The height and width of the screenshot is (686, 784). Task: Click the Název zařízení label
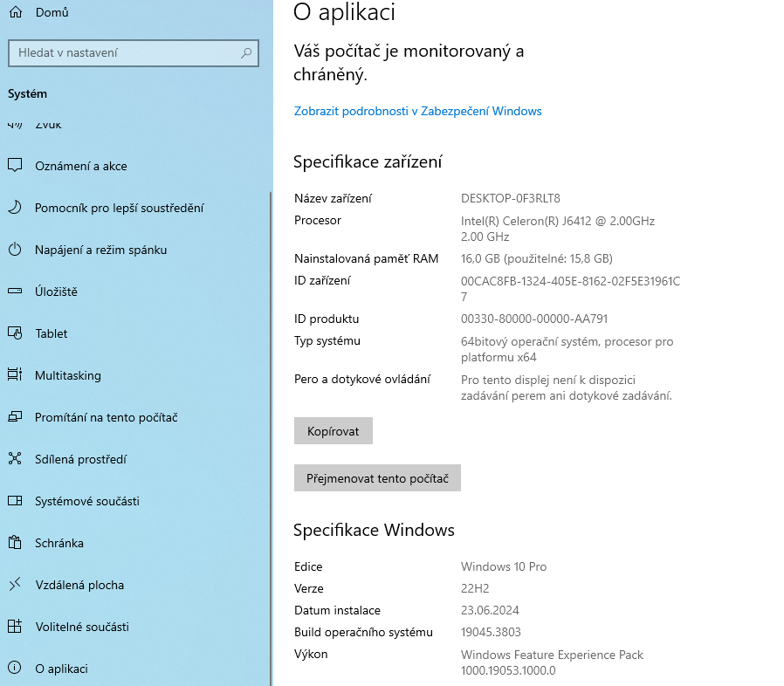point(333,198)
